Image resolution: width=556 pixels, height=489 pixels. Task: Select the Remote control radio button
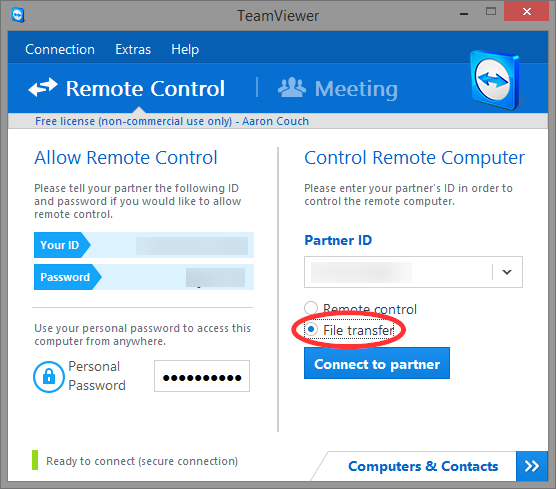(311, 308)
